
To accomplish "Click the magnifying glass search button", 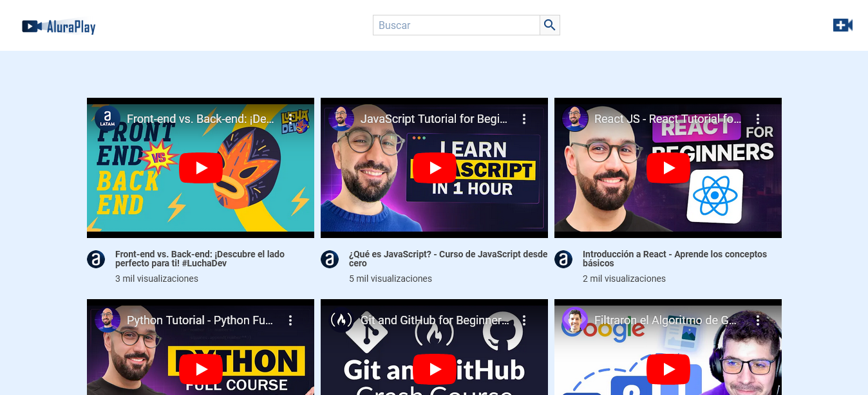I will click(549, 25).
